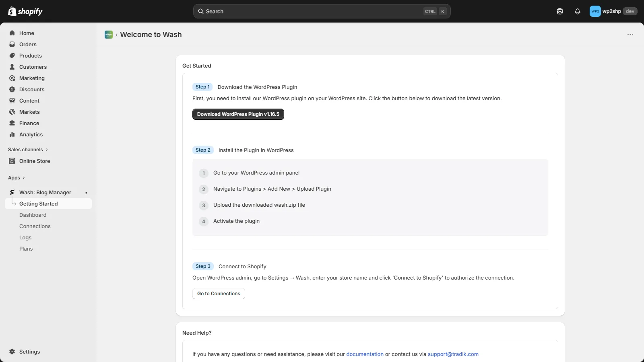Click 'Activate the plugin' text
644x362 pixels.
pos(236,221)
